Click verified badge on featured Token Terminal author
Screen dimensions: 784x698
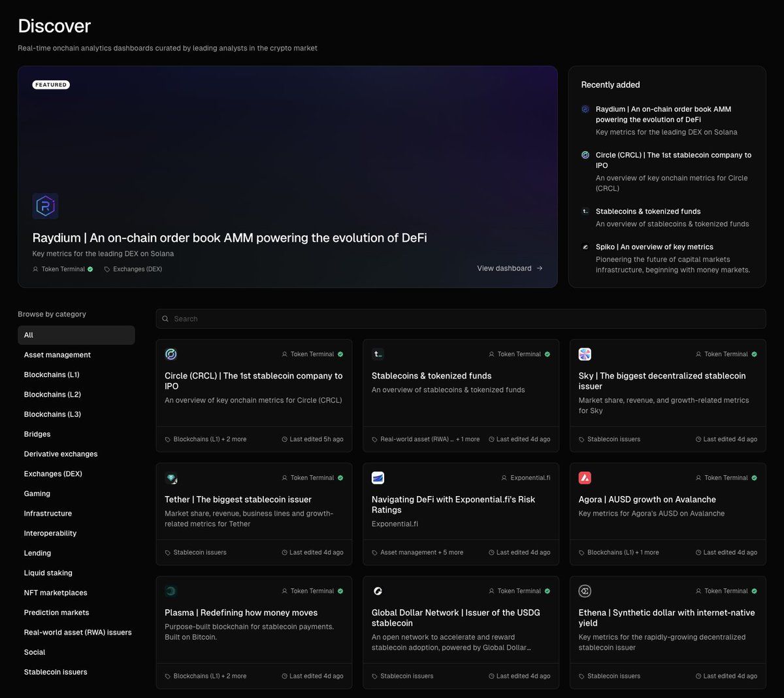(x=90, y=269)
